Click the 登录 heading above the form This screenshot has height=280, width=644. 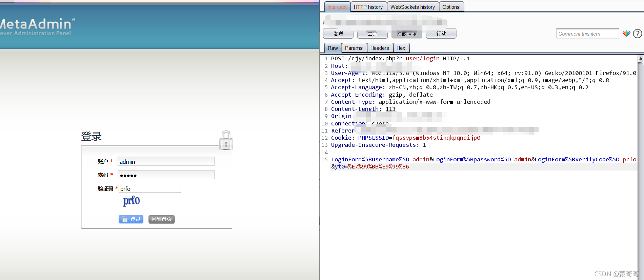click(92, 136)
